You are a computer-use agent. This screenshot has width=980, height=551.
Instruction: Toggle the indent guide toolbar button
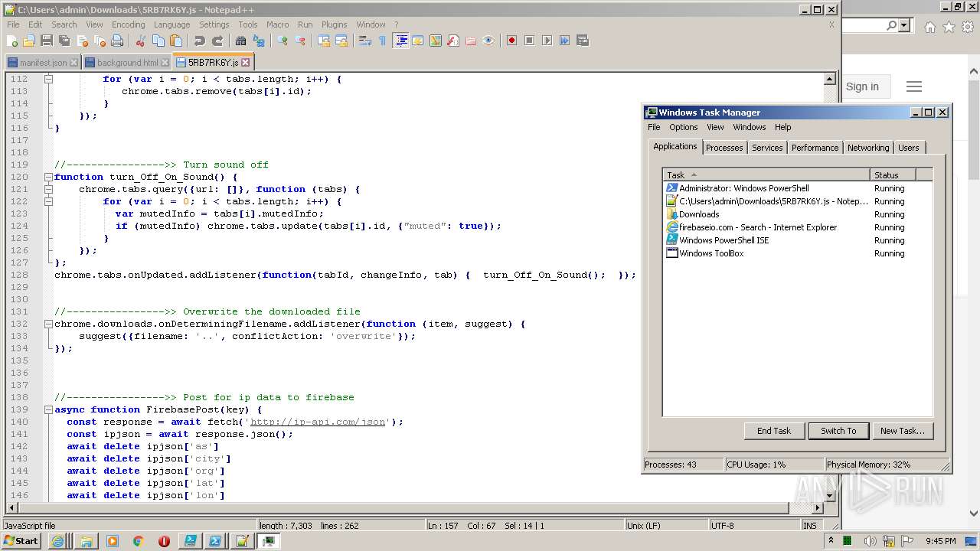click(x=400, y=41)
